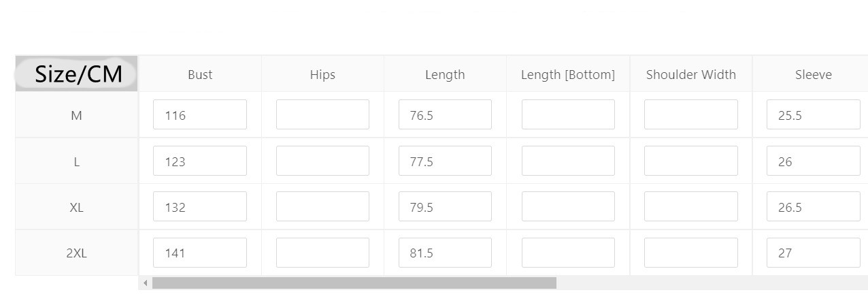The height and width of the screenshot is (301, 868).
Task: Click the horizontal scrollbar thumb
Action: point(354,283)
